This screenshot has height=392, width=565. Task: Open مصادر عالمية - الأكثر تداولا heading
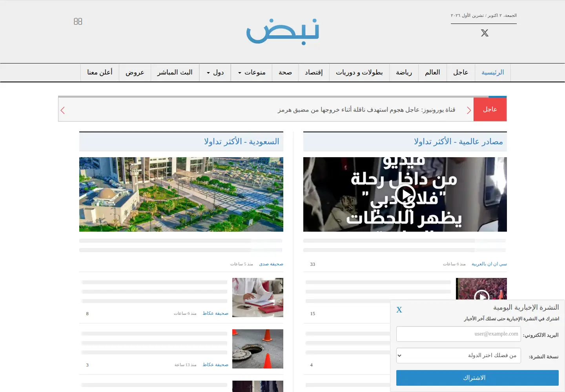458,142
